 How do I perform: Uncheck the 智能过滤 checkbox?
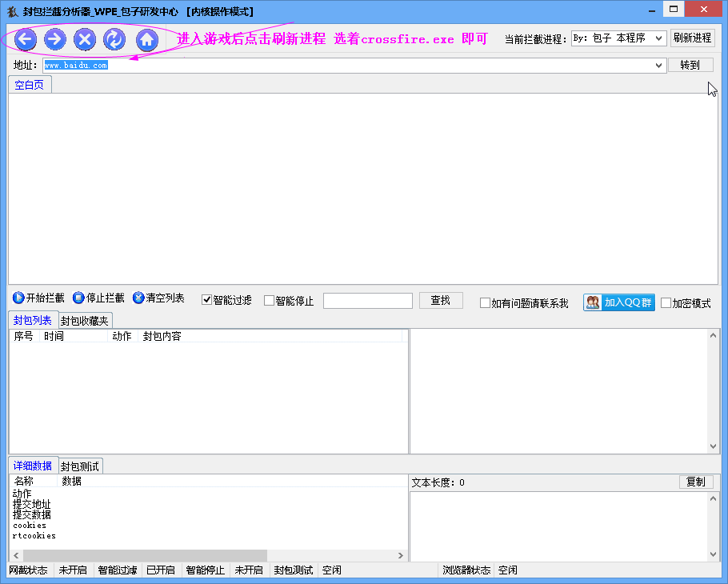[x=206, y=300]
